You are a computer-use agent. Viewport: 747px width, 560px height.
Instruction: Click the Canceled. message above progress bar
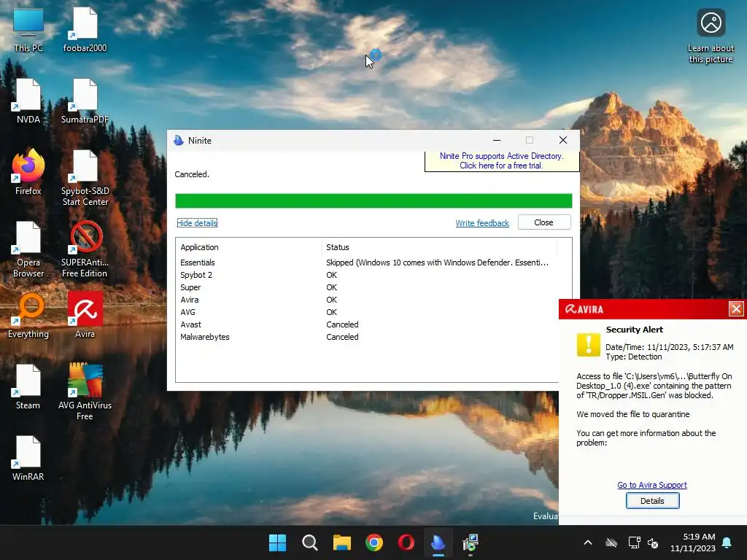coord(192,174)
